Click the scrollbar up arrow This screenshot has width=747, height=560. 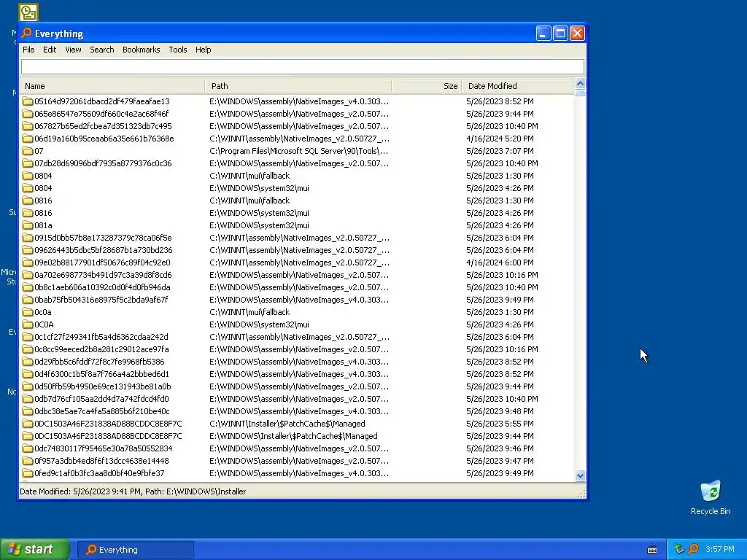click(580, 84)
